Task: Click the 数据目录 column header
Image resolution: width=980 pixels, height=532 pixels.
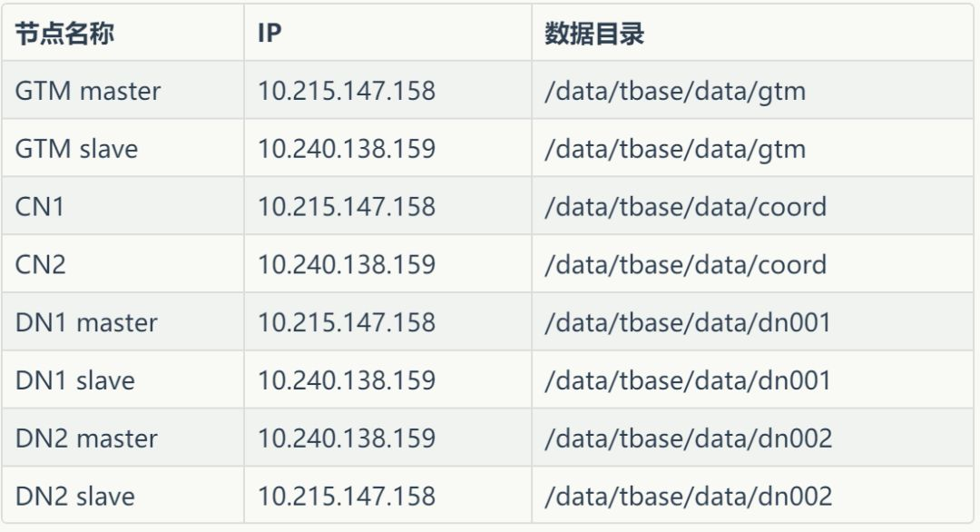Action: pyautogui.click(x=594, y=34)
